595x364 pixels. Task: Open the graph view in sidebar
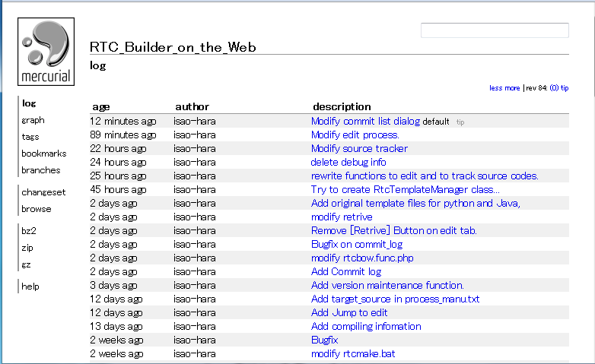coord(33,120)
